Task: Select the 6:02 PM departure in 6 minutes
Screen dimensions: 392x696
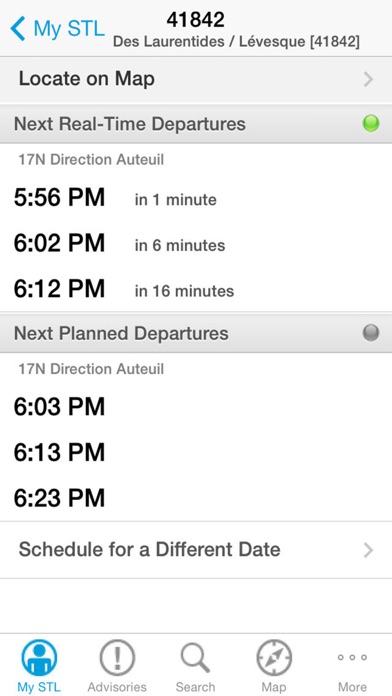Action: tap(196, 244)
